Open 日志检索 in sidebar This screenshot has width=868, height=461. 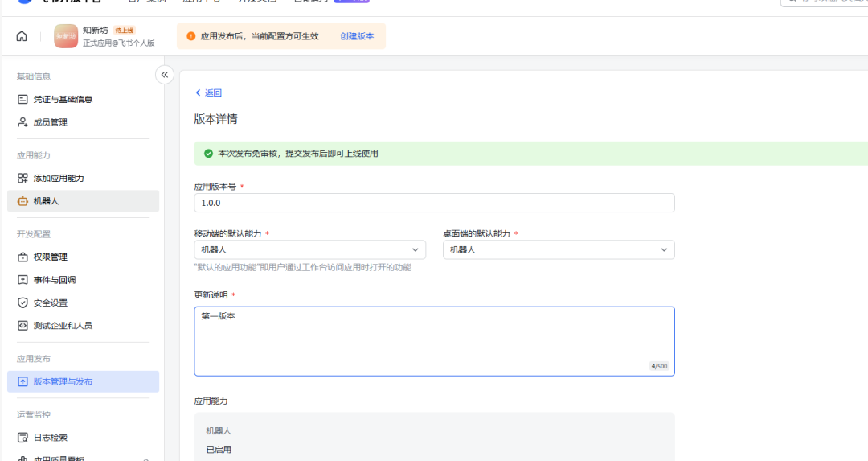[x=50, y=438]
